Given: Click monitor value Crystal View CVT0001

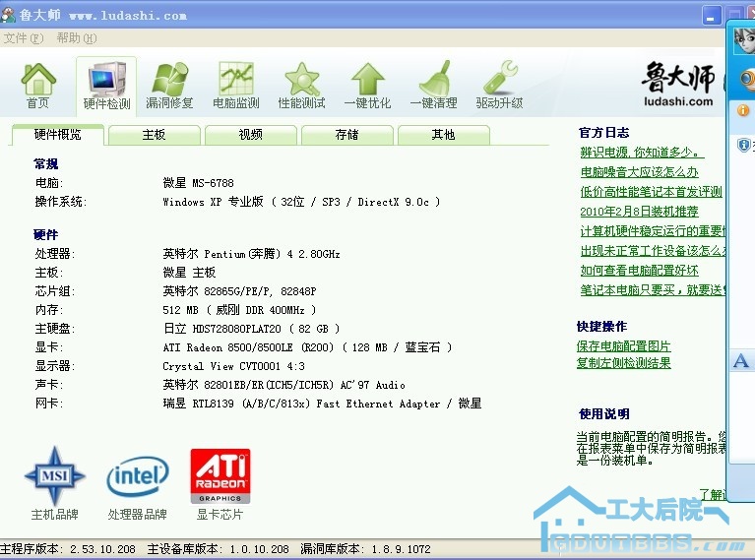Looking at the screenshot, I should [233, 366].
